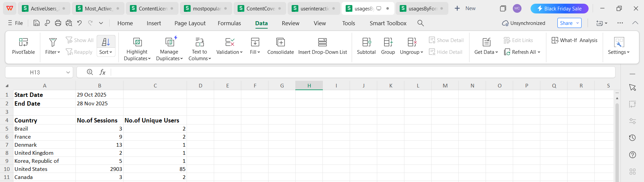644x182 pixels.
Task: Click the Black Friday Sale button
Action: [x=559, y=8]
